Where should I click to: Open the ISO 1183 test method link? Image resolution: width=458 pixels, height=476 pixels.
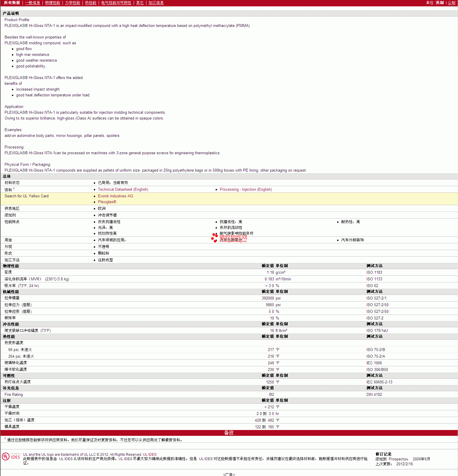point(374,273)
